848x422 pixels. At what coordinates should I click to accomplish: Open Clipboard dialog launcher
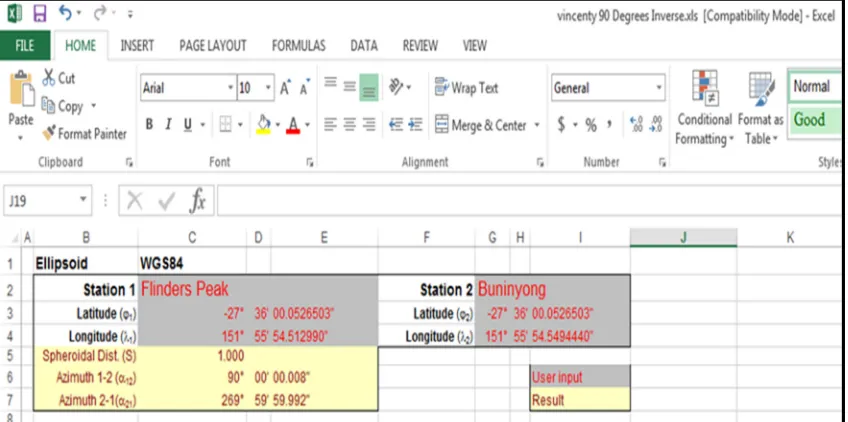tap(129, 162)
